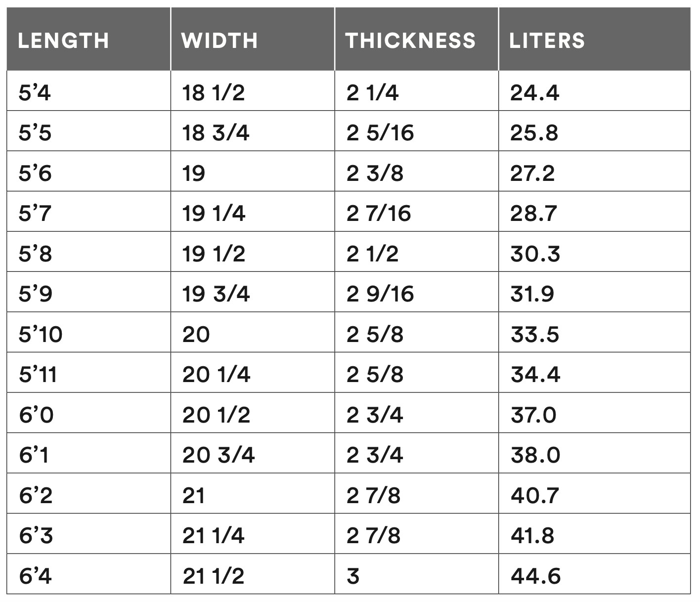
Task: Click the 44.6 liters cell
Action: tap(535, 576)
